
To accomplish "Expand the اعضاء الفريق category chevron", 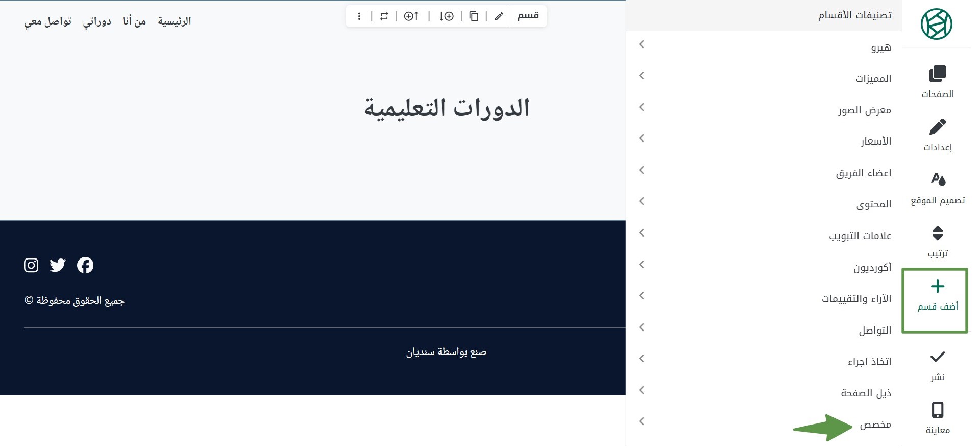I will 642,170.
